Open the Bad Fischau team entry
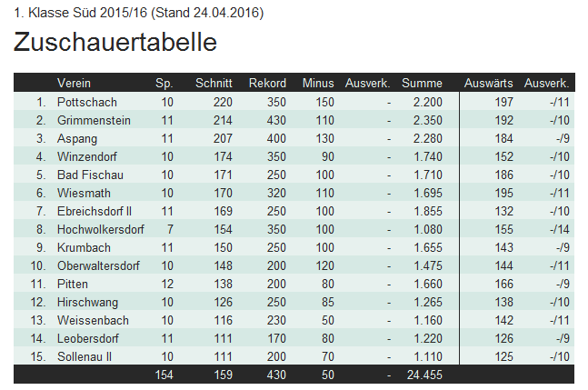This screenshot has width=588, height=390. click(x=90, y=175)
